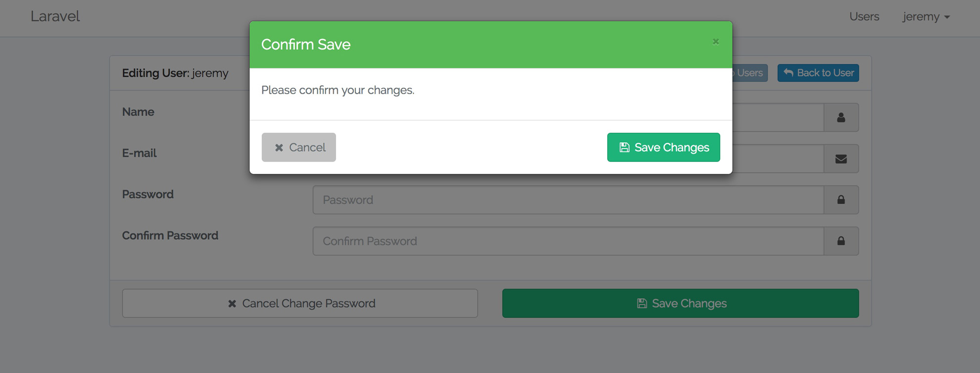The height and width of the screenshot is (373, 980).
Task: Click the user icon beside the Name field
Action: click(x=841, y=117)
